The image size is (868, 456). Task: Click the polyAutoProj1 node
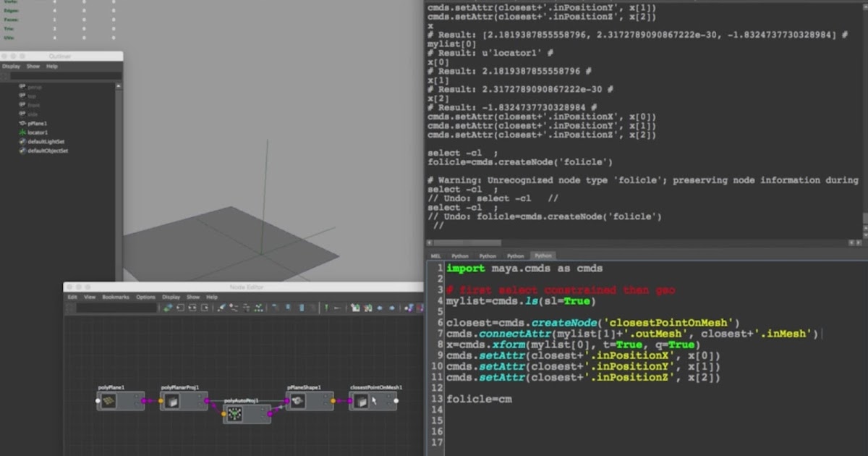pos(245,414)
